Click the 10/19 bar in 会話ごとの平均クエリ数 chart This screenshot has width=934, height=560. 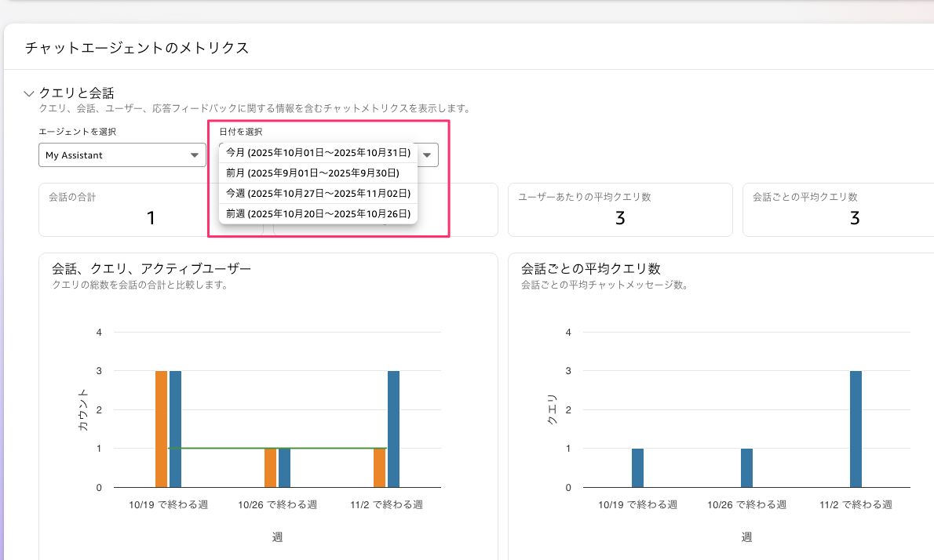pyautogui.click(x=637, y=468)
